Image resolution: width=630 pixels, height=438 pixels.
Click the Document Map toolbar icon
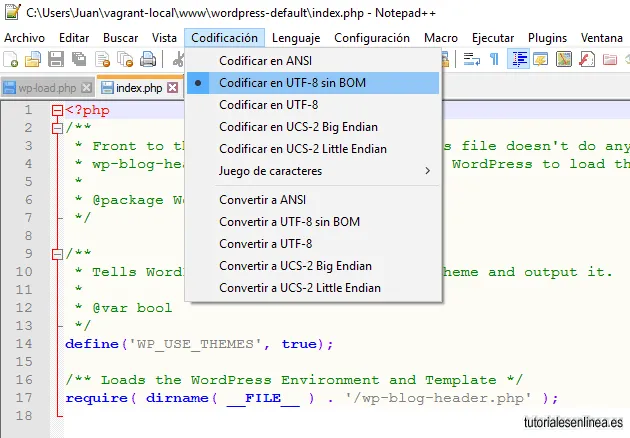click(564, 59)
